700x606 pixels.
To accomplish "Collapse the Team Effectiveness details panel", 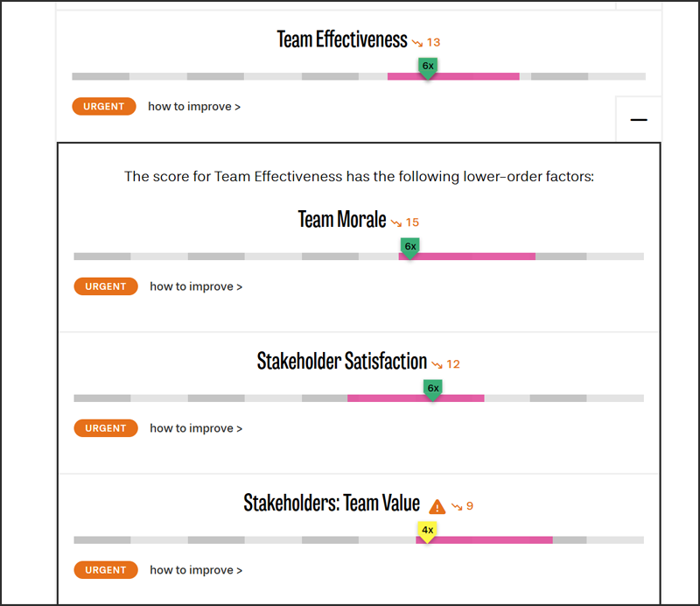I will tap(639, 120).
